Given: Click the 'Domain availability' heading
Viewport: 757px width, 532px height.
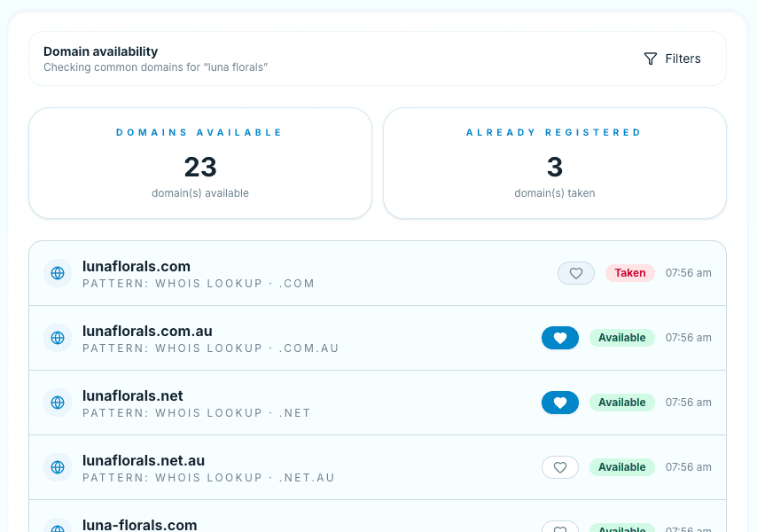Looking at the screenshot, I should [x=100, y=51].
